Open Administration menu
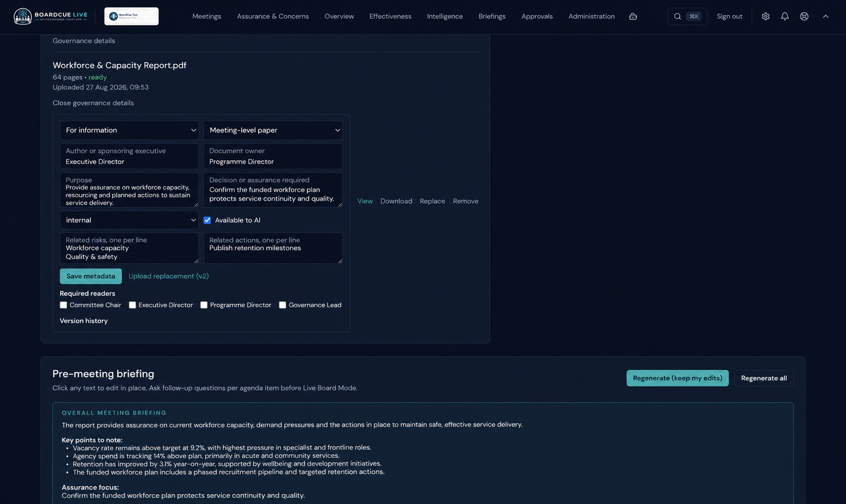 click(x=591, y=16)
